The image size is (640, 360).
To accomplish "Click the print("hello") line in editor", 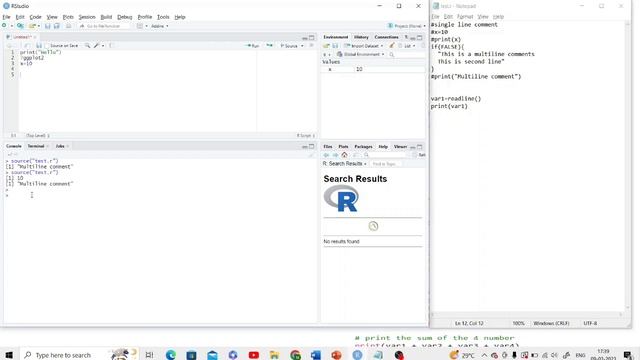I will pyautogui.click(x=40, y=52).
